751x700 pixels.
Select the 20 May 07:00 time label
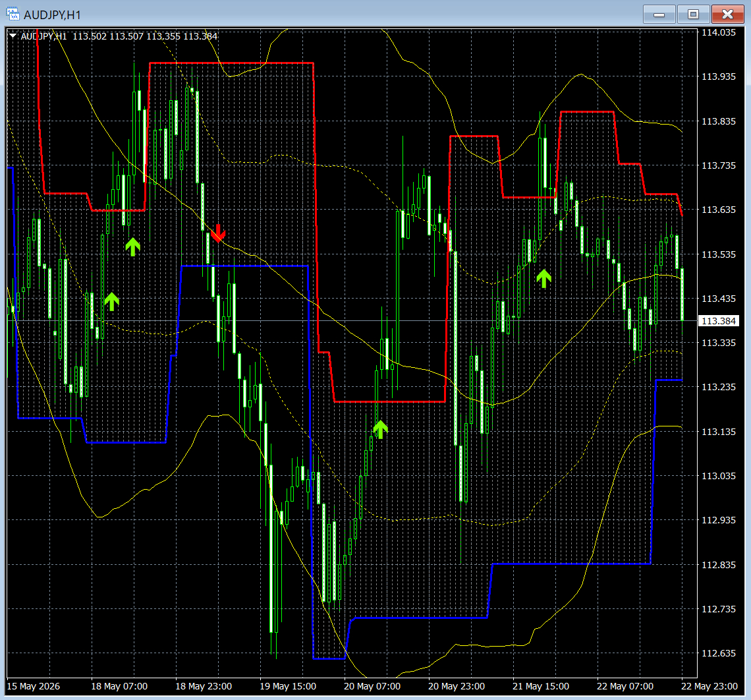372,686
